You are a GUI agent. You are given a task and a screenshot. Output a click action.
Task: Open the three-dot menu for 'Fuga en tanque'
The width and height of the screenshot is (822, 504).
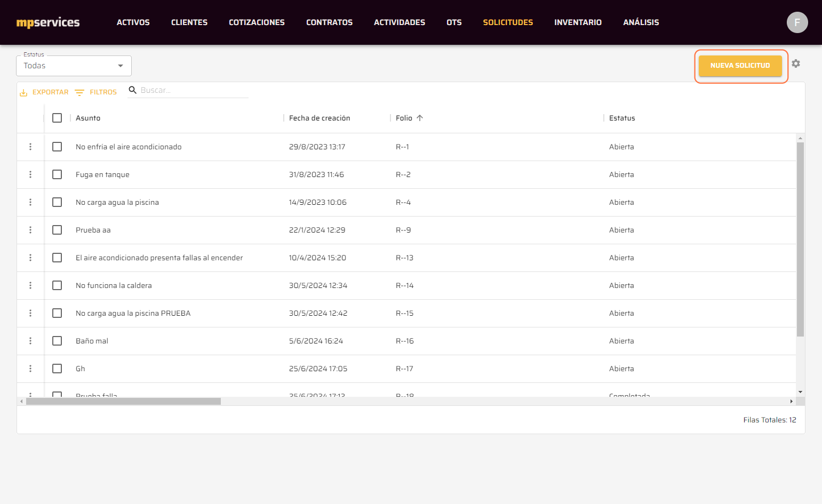(30, 174)
